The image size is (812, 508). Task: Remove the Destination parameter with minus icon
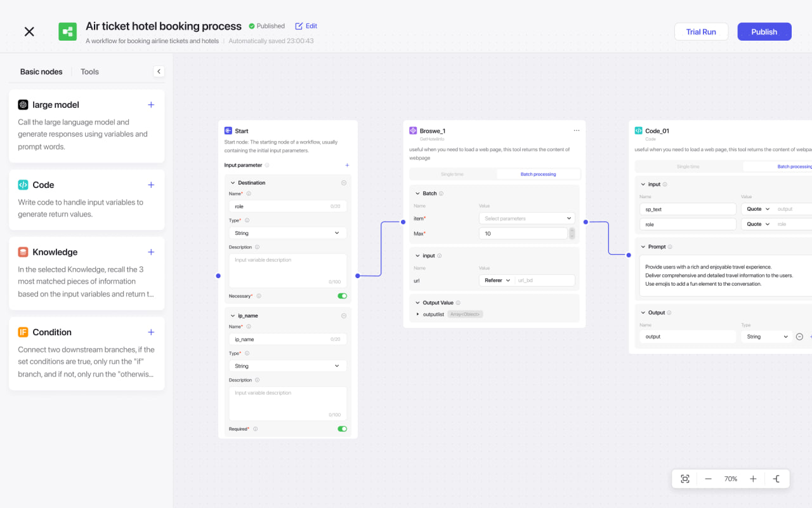[344, 183]
